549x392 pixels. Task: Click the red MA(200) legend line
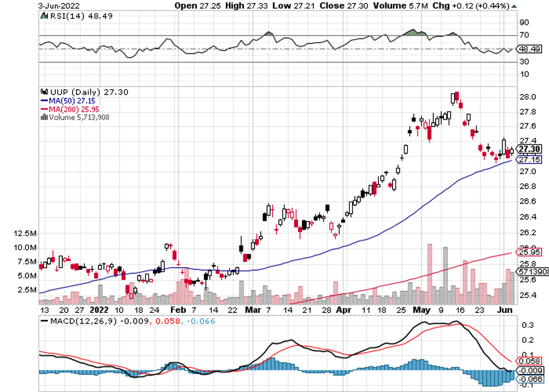click(x=44, y=108)
